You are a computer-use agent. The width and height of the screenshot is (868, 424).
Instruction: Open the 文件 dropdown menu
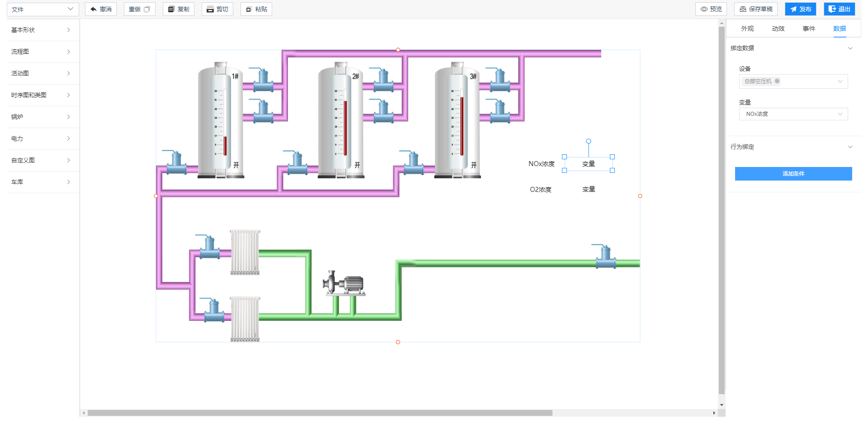(x=42, y=9)
